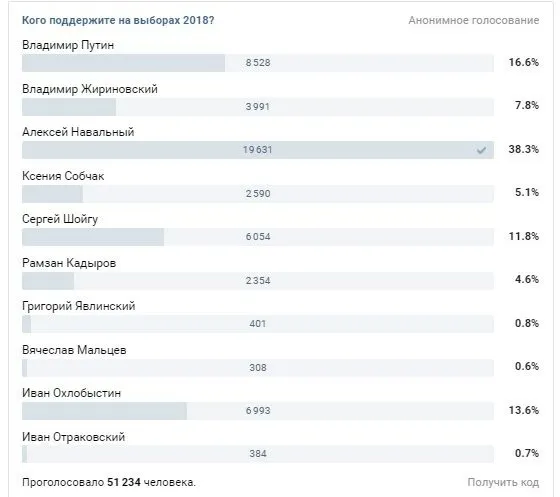Click the Явлинский bar showing 401 votes
560x497 pixels.
[258, 324]
